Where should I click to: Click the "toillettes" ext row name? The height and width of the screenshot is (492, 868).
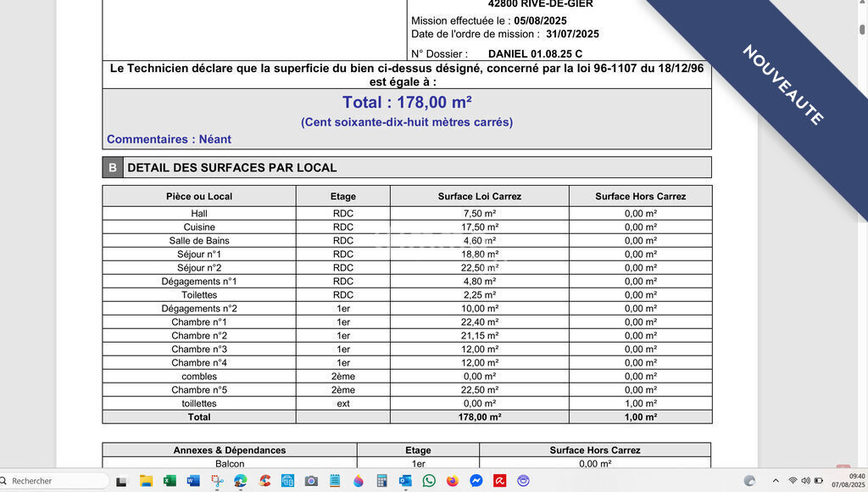point(199,403)
